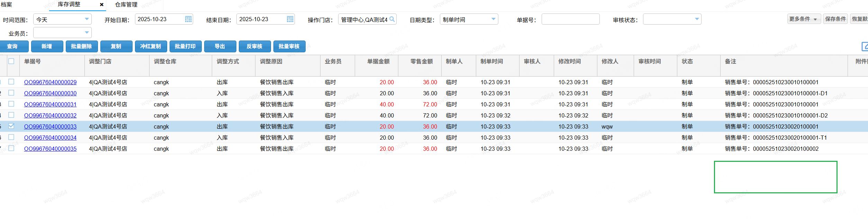
Task: Switch to the 仓库管理 tab
Action: tap(126, 5)
